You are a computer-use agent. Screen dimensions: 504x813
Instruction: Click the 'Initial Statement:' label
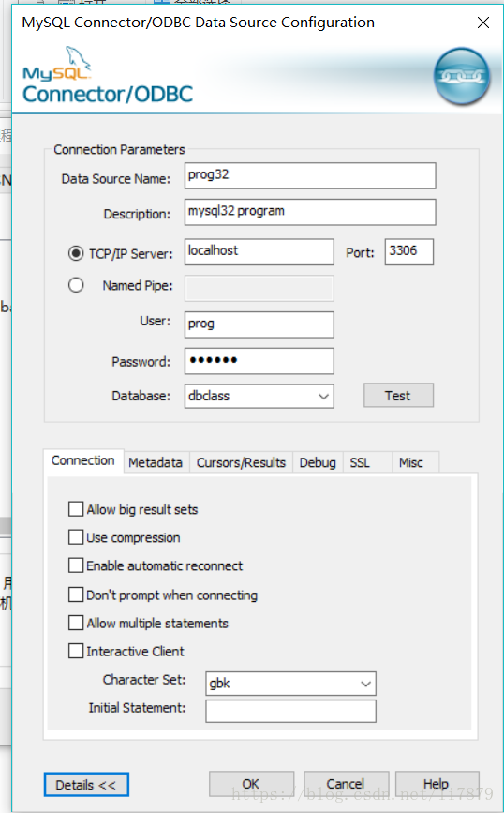pyautogui.click(x=137, y=708)
